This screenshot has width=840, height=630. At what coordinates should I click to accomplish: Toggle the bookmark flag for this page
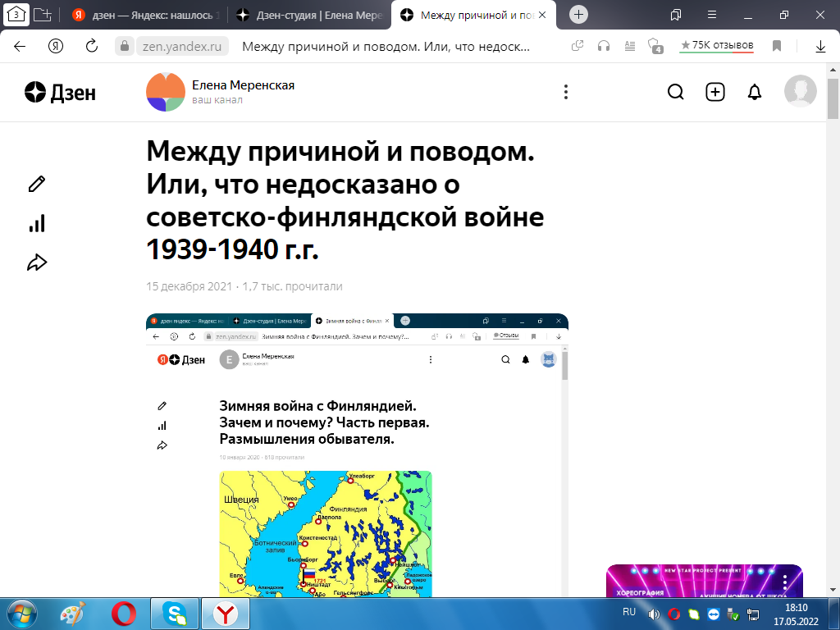click(776, 48)
